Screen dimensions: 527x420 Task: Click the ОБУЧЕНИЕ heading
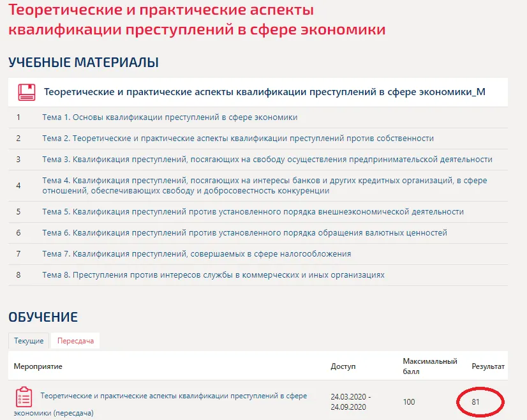43,317
